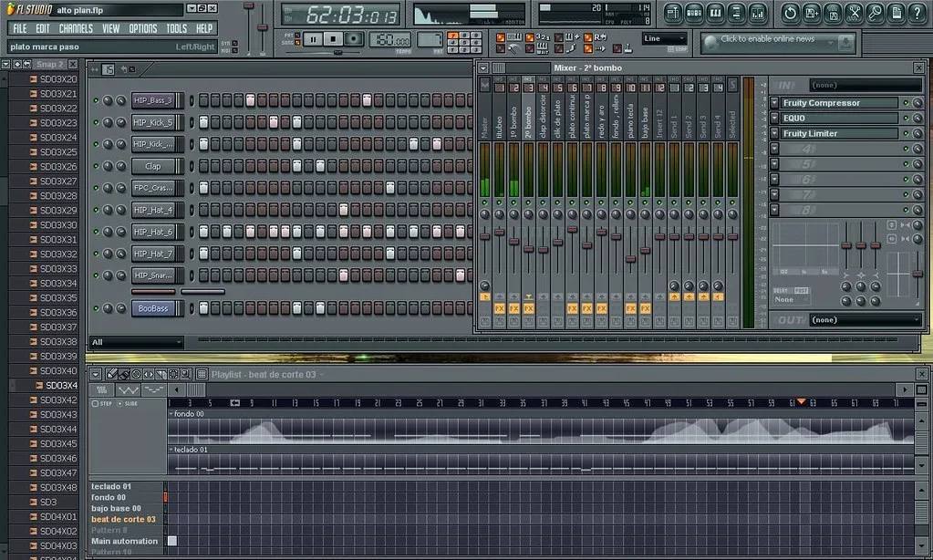Click to enable online news panel
Screen dimensions: 933x560
[x=778, y=42]
